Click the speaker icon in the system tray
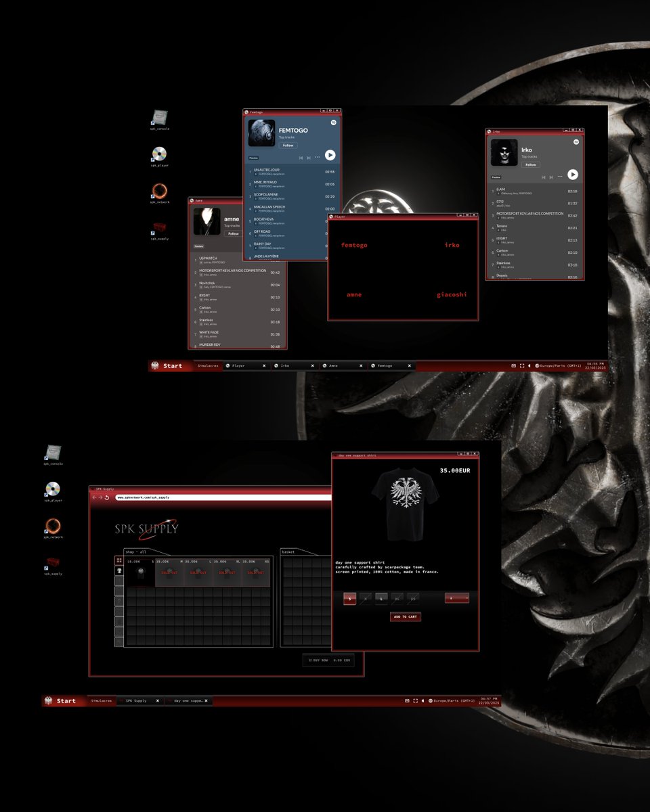650x812 pixels. click(529, 365)
